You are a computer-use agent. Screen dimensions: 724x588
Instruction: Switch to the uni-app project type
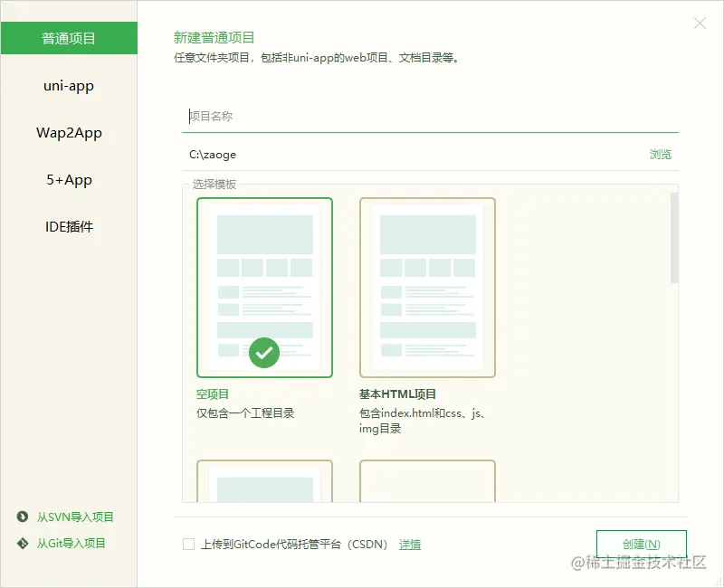69,86
